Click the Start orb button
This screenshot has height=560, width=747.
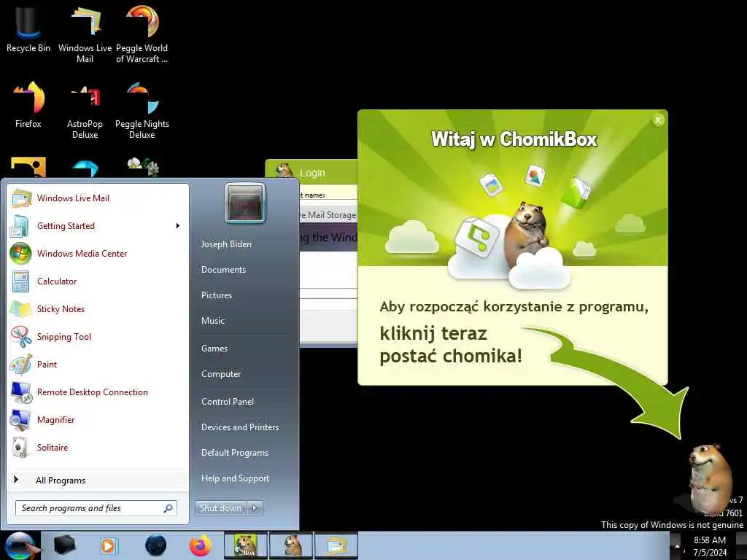[x=20, y=545]
